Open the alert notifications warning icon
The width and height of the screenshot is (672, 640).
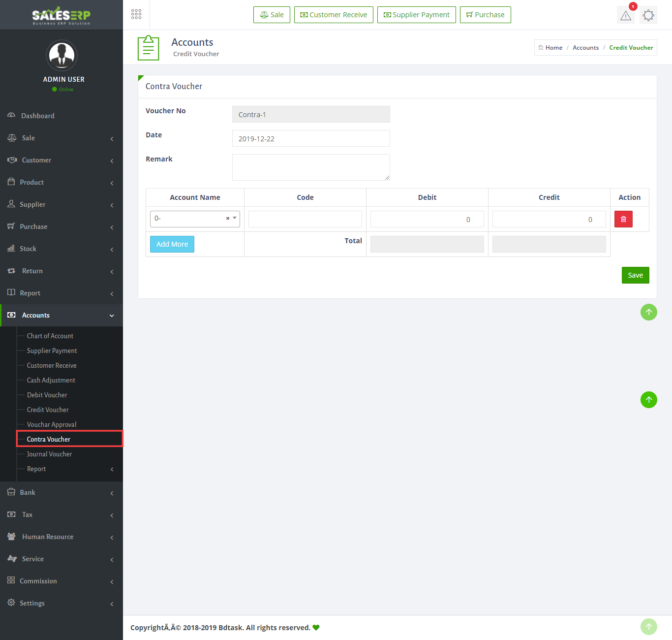point(626,15)
